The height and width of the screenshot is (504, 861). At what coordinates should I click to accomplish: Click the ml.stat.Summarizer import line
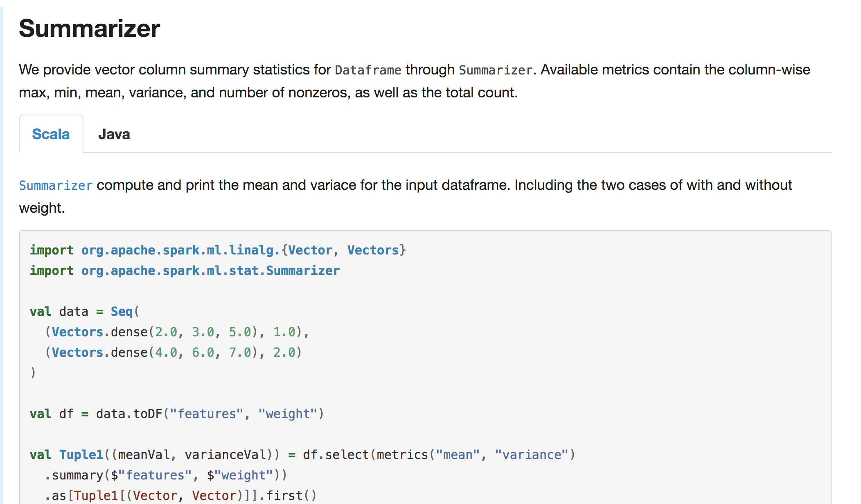185,270
